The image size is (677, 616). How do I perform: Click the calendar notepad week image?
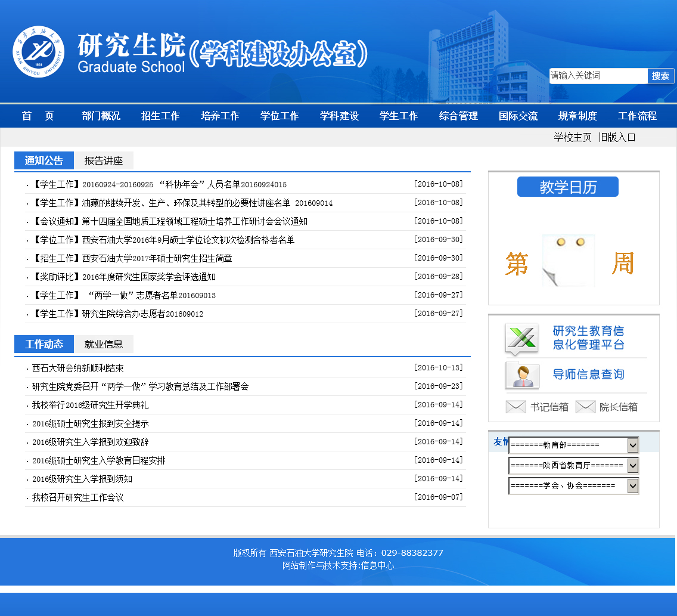(x=568, y=261)
